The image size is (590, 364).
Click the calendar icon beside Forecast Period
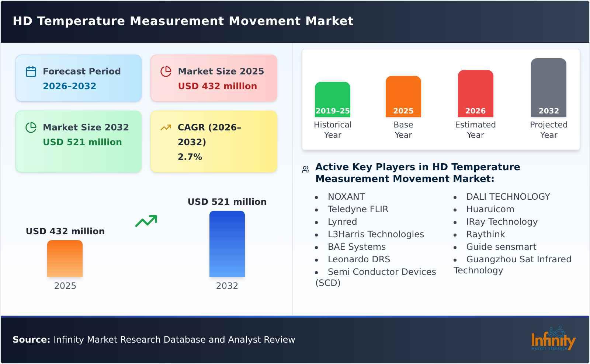[31, 71]
